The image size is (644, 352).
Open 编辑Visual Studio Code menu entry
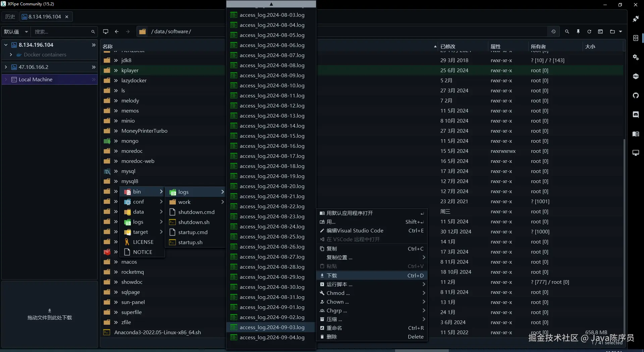pyautogui.click(x=372, y=231)
